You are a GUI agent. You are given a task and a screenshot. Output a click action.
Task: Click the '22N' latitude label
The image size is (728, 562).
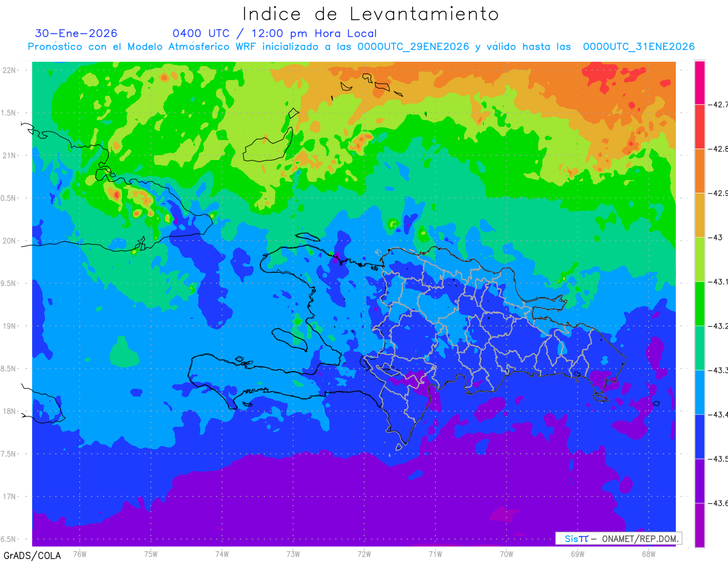[10, 70]
